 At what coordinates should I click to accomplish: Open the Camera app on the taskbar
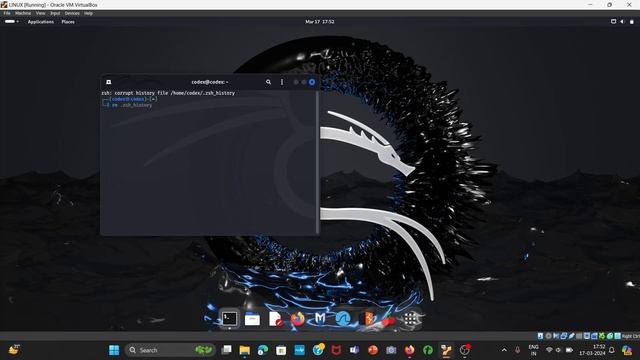coord(391,350)
